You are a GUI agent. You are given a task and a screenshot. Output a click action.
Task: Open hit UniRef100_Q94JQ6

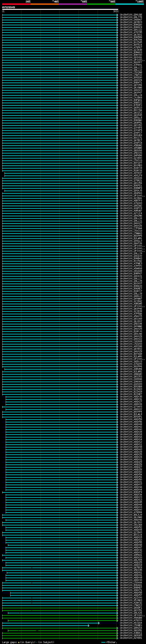(131, 15)
